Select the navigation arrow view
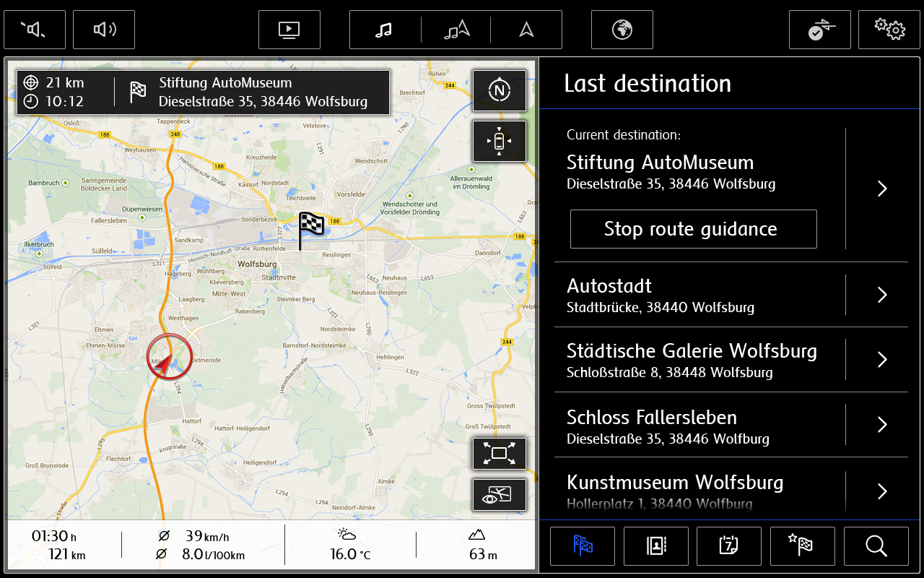 point(526,30)
